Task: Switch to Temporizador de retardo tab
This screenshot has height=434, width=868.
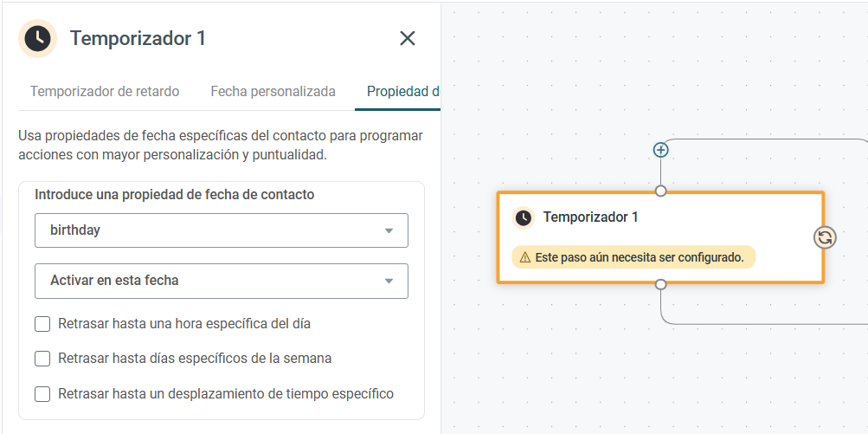Action: point(105,92)
